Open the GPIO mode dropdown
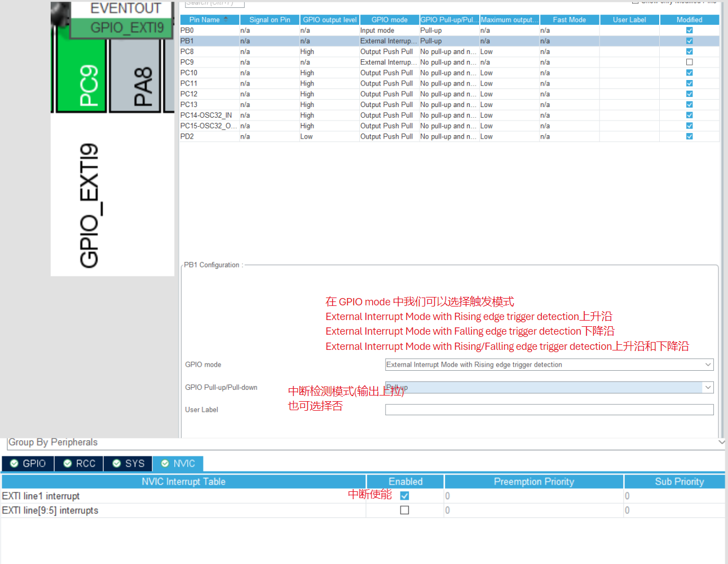Viewport: 728px width, 564px height. click(x=708, y=365)
